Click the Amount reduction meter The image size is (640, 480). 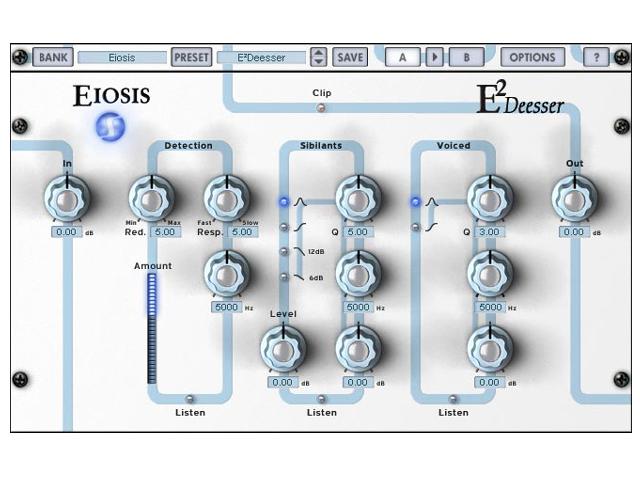coord(152,329)
